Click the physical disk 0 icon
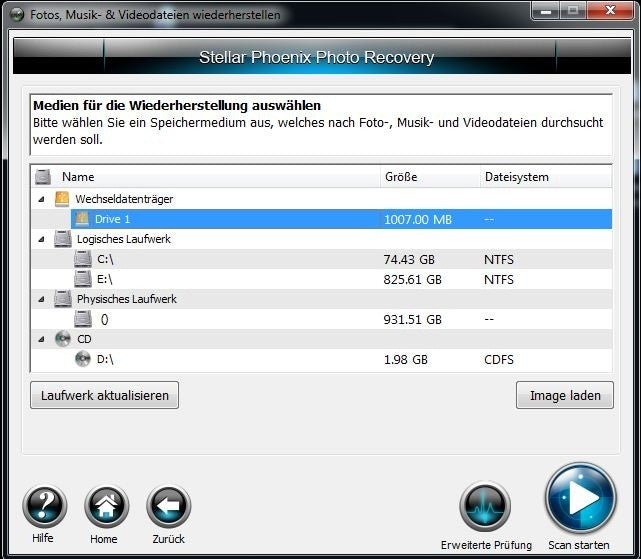The height and width of the screenshot is (559, 641). pos(83,319)
